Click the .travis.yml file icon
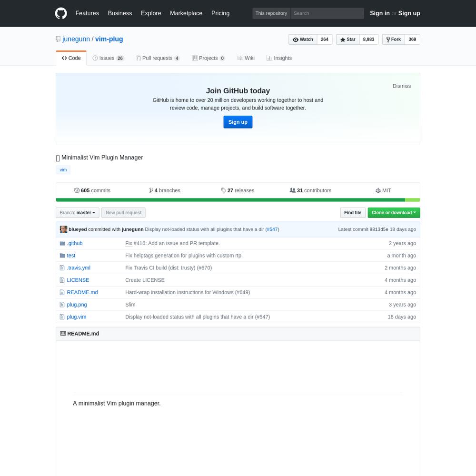 [x=62, y=268]
